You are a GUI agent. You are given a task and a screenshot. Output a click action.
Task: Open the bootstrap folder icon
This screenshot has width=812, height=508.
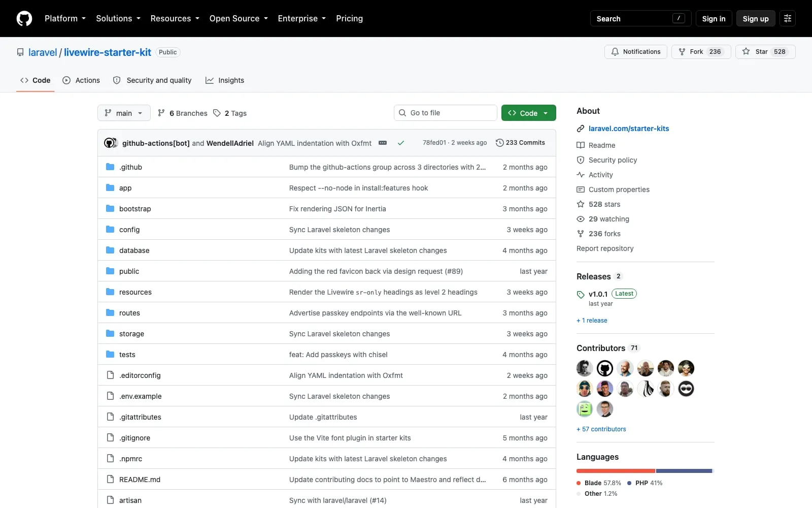pyautogui.click(x=110, y=208)
